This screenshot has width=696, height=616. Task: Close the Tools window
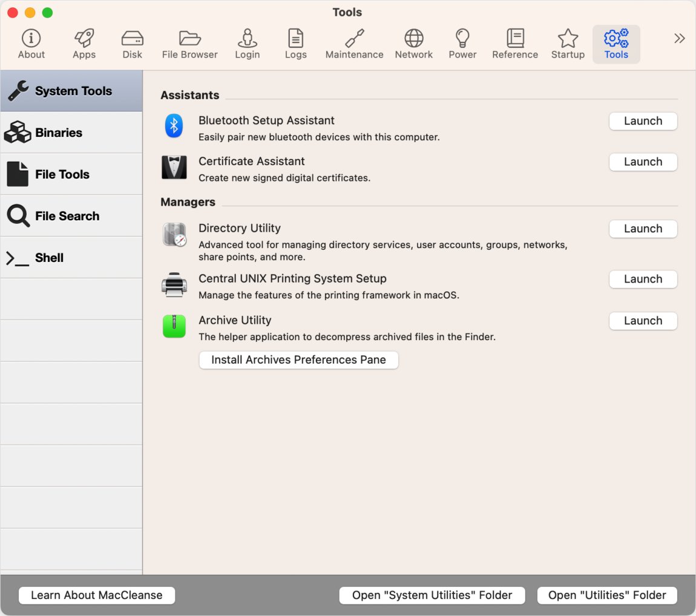[13, 13]
